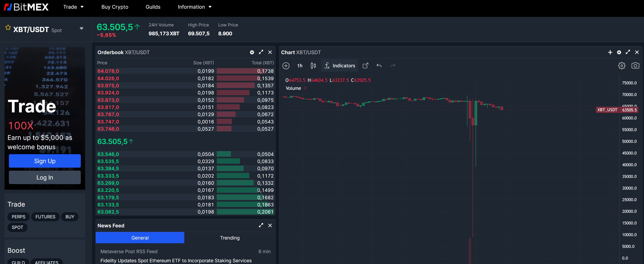Select the ask price 64.078,0 row
Screen dimensions: 644x264
(x=185, y=71)
